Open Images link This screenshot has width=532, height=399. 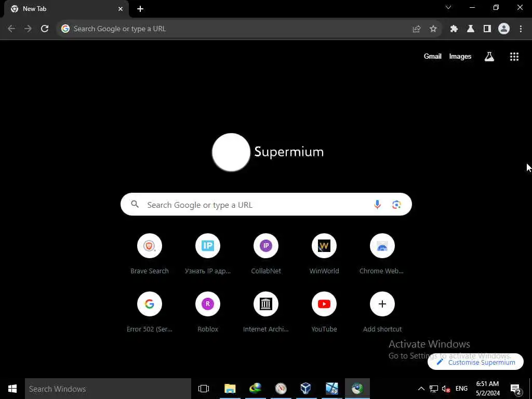[x=460, y=56]
